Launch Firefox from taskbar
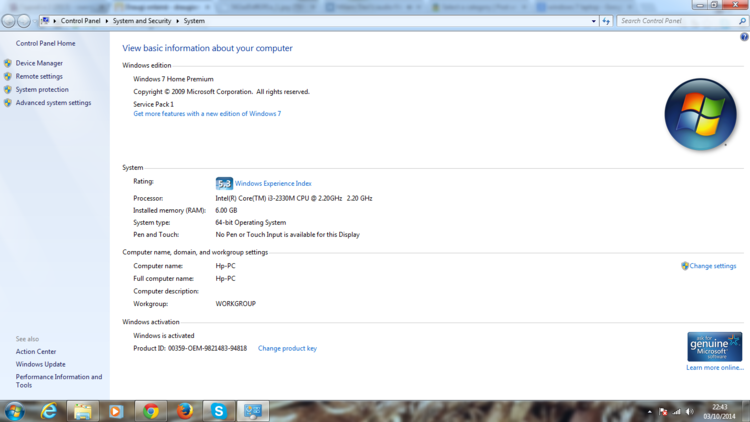Viewport: 750px width, 422px height. coord(185,411)
